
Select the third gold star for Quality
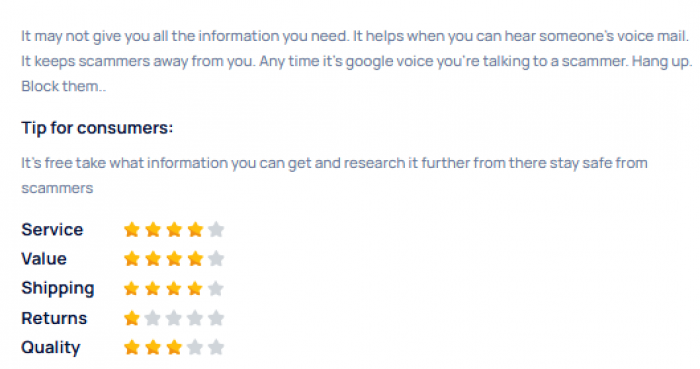click(174, 347)
